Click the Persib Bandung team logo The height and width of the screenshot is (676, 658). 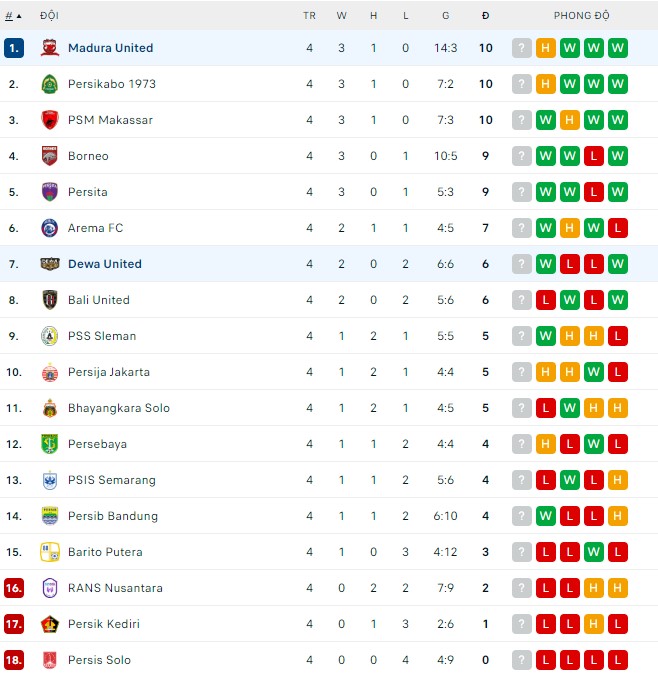pyautogui.click(x=50, y=516)
